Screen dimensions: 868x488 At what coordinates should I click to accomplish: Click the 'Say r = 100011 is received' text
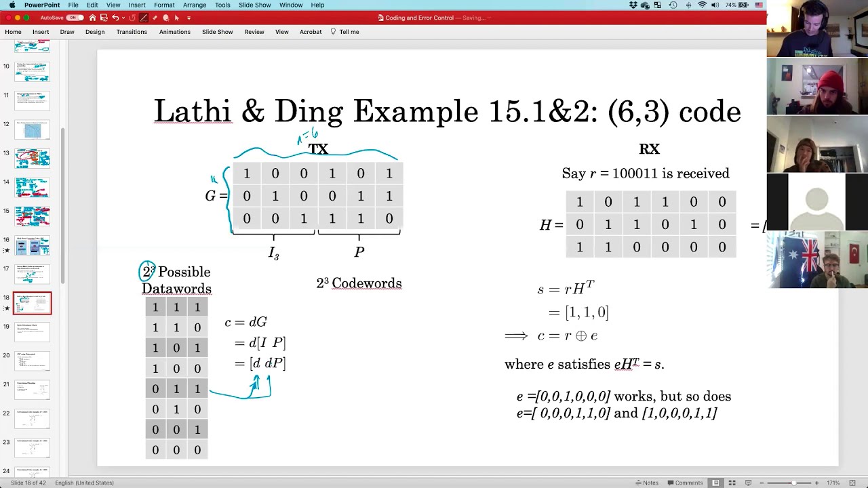(x=646, y=174)
